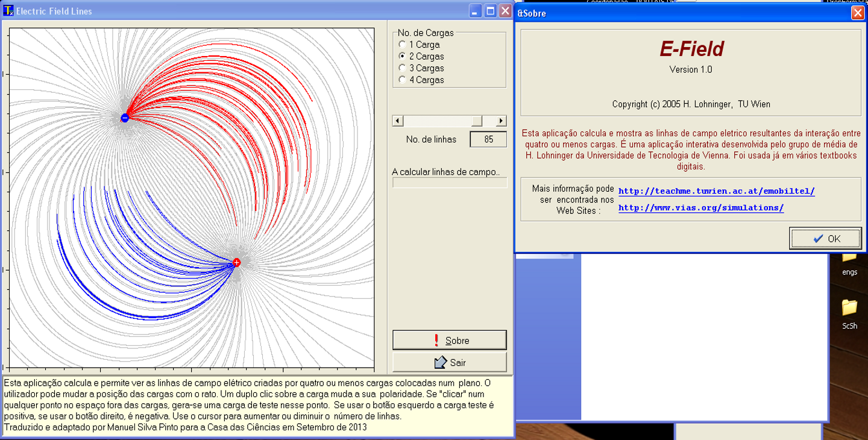Confirm the About dialog with OK

tap(826, 239)
